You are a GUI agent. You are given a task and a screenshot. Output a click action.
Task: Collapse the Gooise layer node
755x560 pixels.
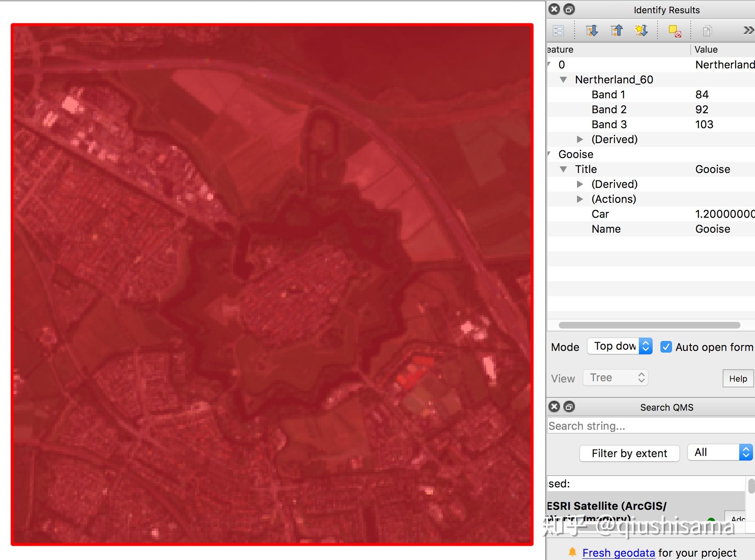[549, 154]
